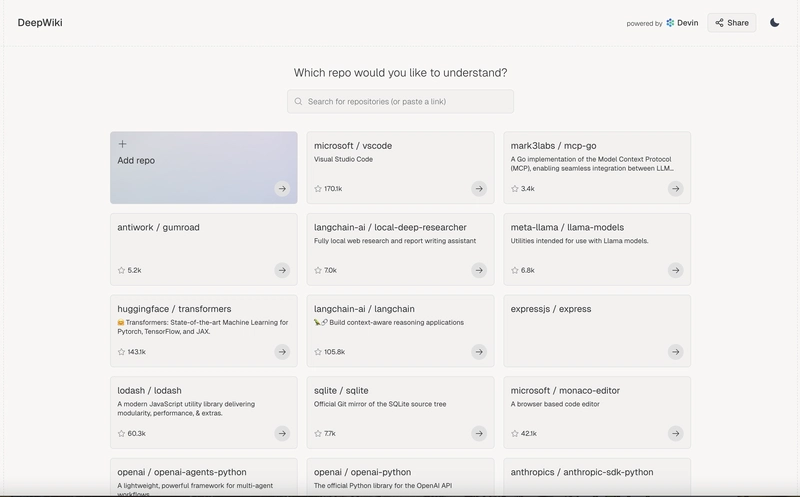The height and width of the screenshot is (497, 800).
Task: Open meta-llama / llama-models arrow button
Action: tap(676, 270)
